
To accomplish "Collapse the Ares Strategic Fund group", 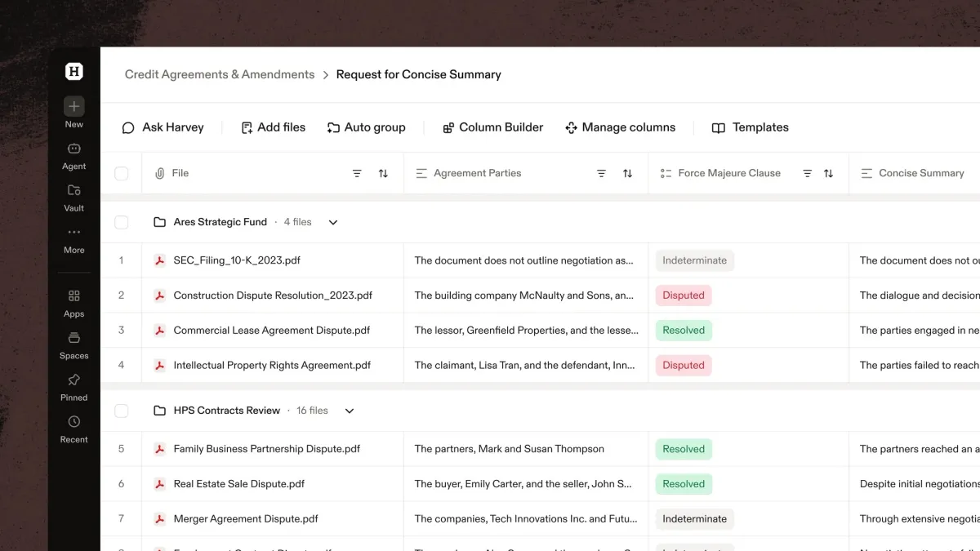I will click(x=333, y=222).
